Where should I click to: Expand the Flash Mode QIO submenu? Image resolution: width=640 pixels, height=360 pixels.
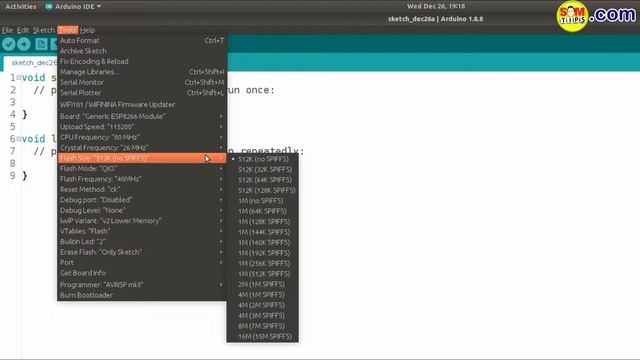pos(142,169)
